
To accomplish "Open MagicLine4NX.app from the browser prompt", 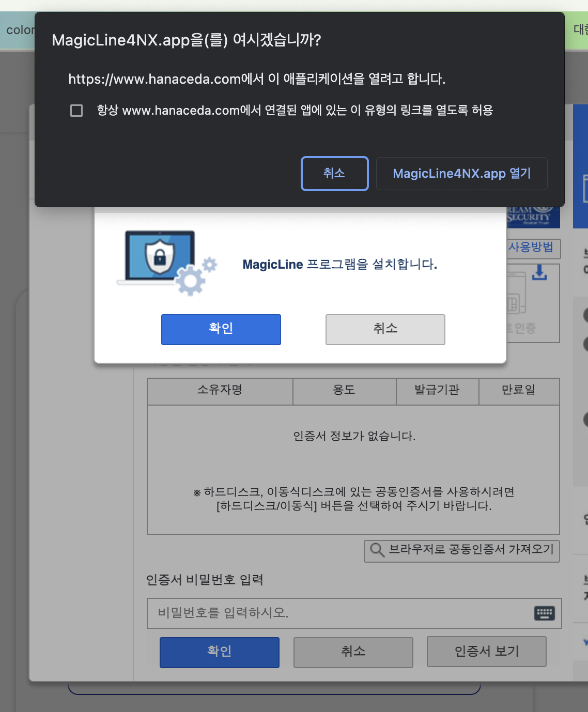I will (461, 174).
